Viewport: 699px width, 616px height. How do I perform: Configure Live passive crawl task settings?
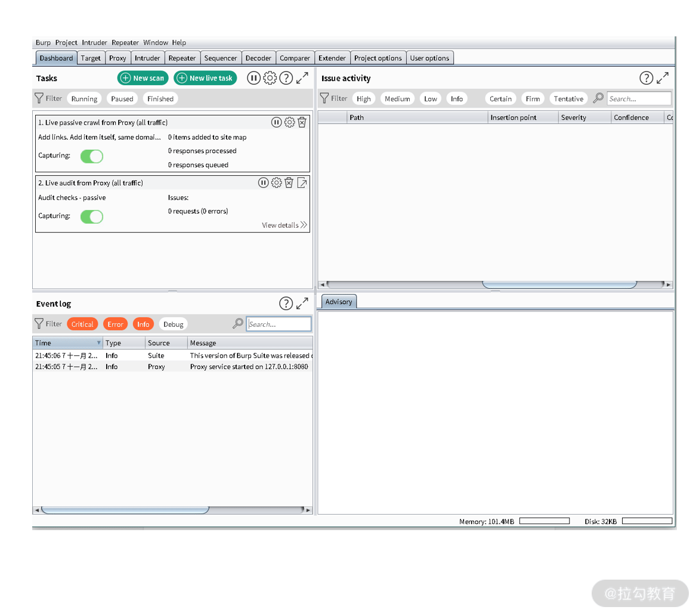[289, 122]
